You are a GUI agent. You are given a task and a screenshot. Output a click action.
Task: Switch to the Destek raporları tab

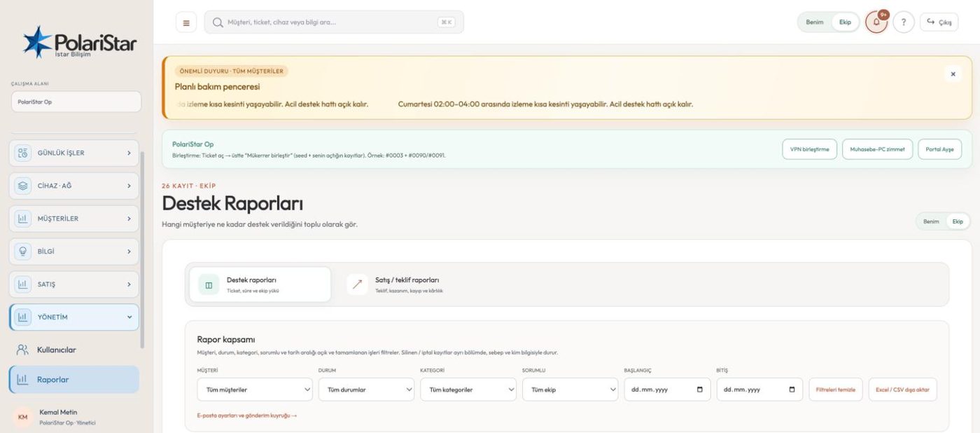(260, 284)
